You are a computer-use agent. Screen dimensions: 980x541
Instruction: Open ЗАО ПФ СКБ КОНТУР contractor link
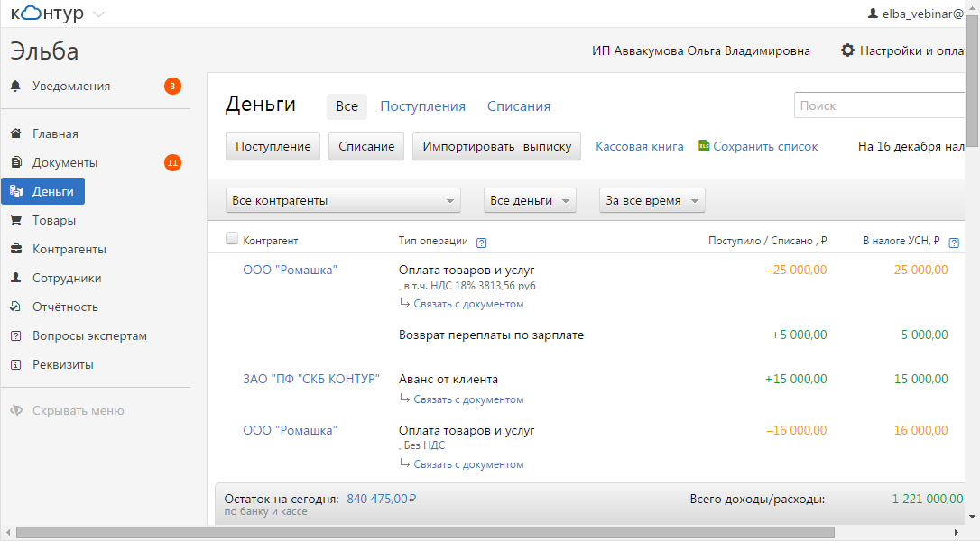pyautogui.click(x=311, y=379)
